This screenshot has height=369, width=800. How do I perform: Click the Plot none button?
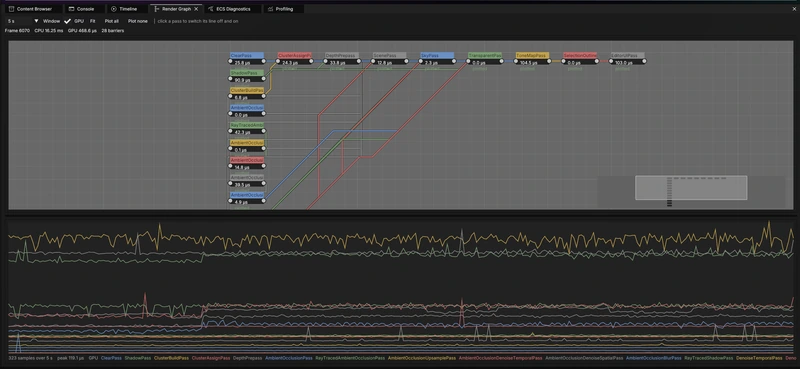[138, 21]
